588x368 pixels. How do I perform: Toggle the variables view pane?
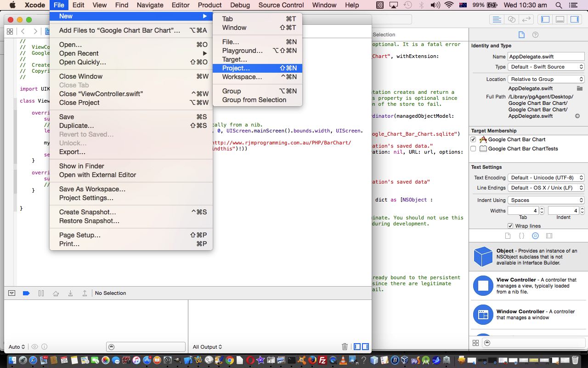pyautogui.click(x=357, y=347)
